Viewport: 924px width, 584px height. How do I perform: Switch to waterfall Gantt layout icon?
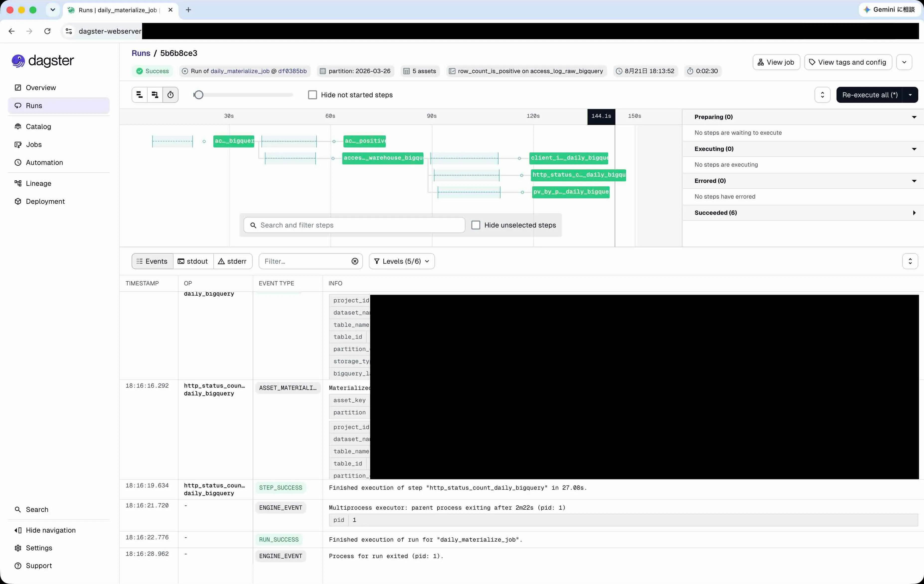155,95
